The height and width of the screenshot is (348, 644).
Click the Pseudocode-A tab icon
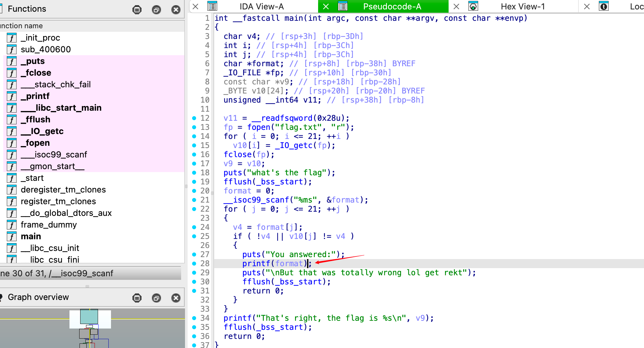coord(343,6)
